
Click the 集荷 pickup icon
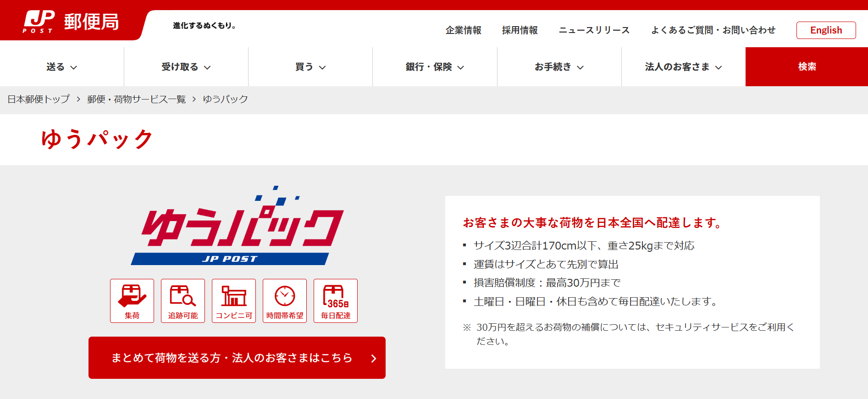pos(132,300)
